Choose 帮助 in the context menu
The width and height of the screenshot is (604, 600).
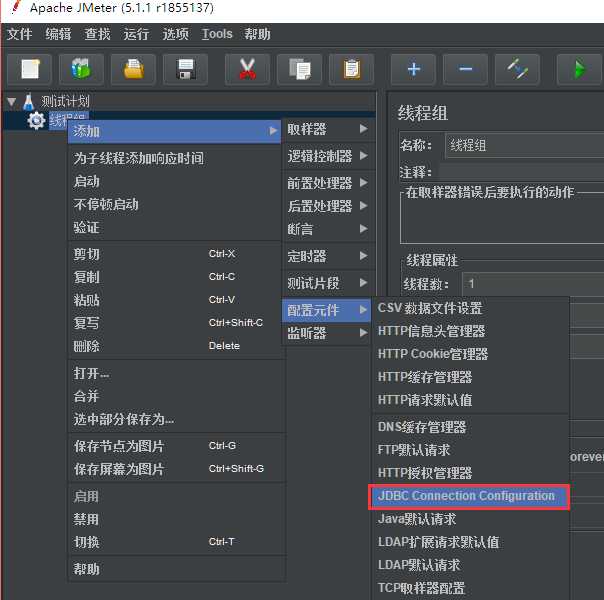(176, 569)
